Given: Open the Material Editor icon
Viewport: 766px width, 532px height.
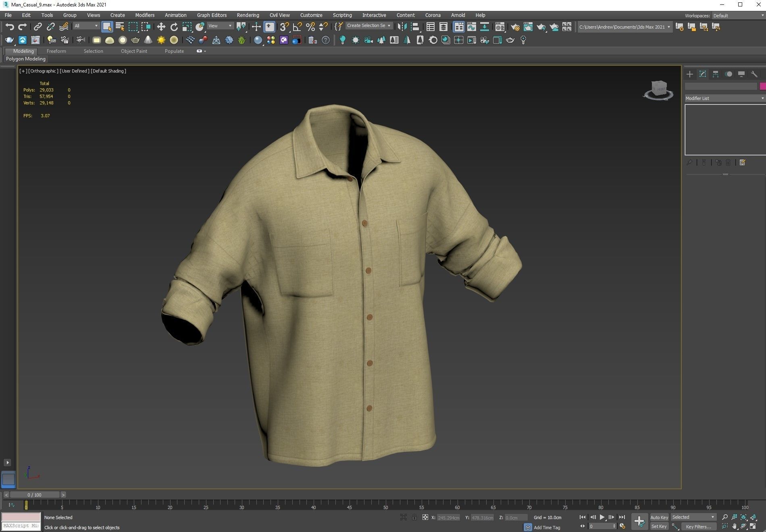Looking at the screenshot, I should 500,27.
